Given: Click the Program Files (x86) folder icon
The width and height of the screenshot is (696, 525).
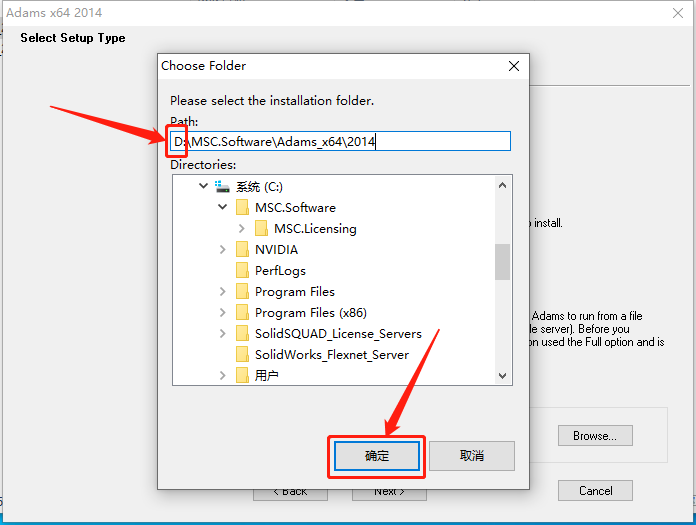Looking at the screenshot, I should [x=242, y=312].
